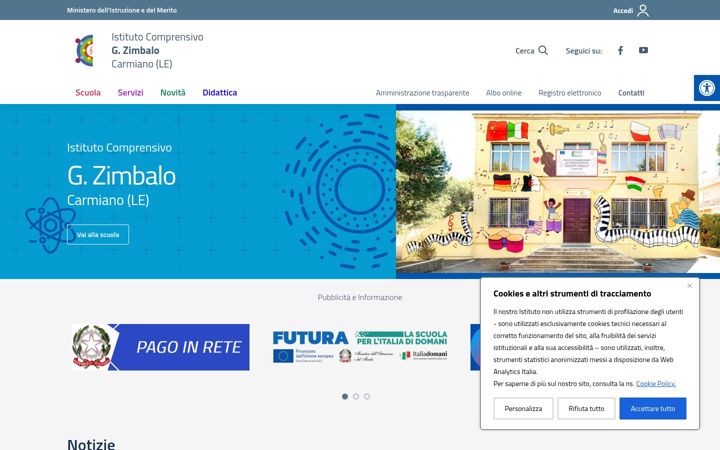Image resolution: width=720 pixels, height=450 pixels.
Task: Open the Scuola menu
Action: point(88,93)
